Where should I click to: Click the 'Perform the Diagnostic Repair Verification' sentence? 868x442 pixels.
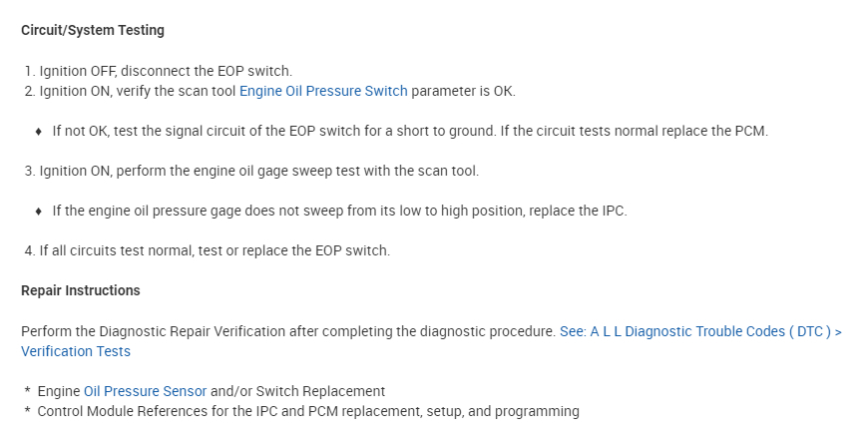point(287,331)
